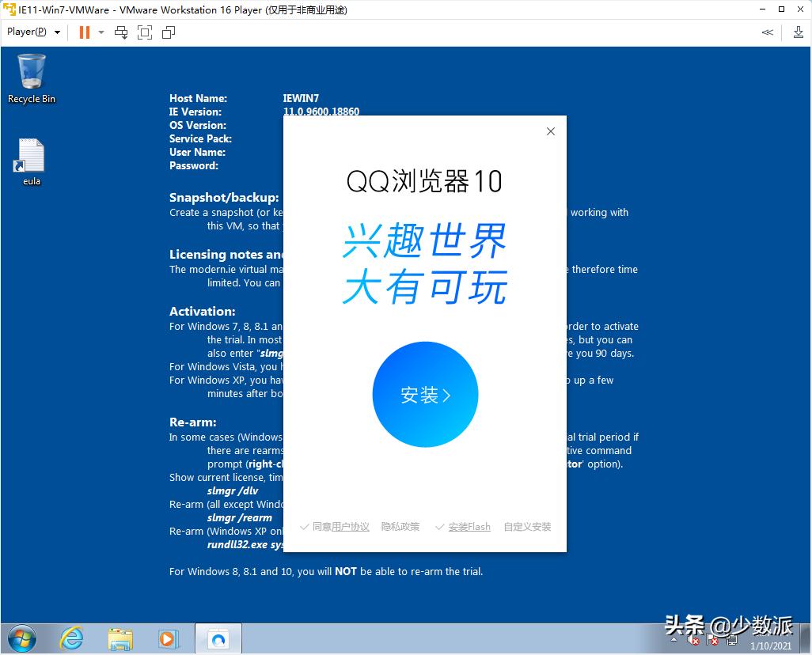
Task: Uncheck 同意用户协议 in the installer
Action: [334, 526]
